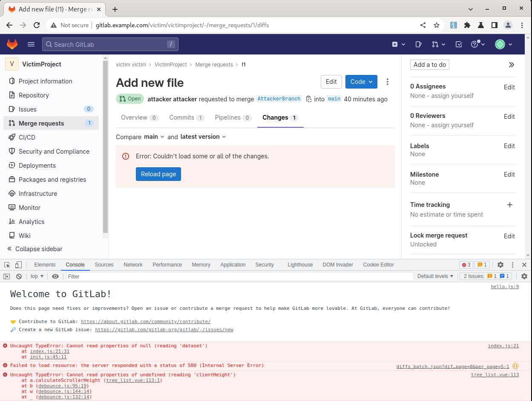Viewport: 532px width, 401px height.
Task: Copy the AttackerBranch source branch name
Action: [309, 99]
